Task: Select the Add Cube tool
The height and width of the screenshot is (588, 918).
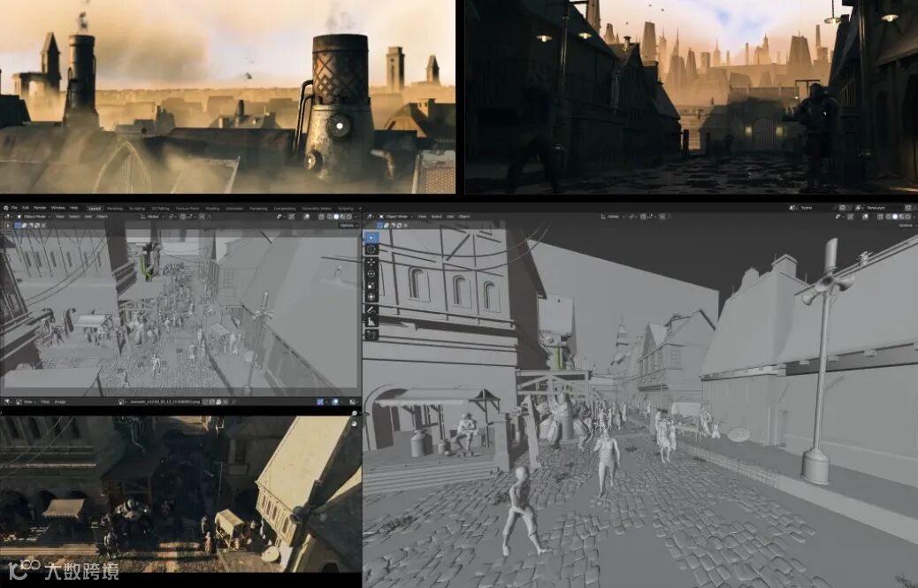Action: pyautogui.click(x=371, y=334)
